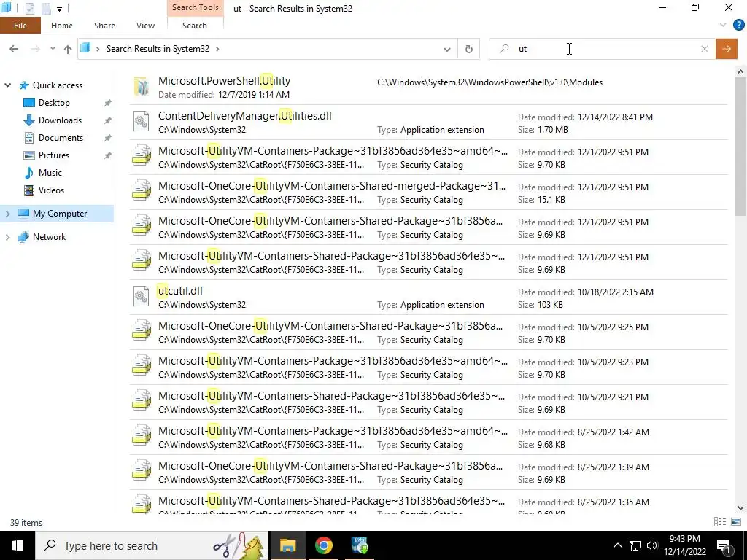
Task: Open address bar history dropdown
Action: [x=447, y=49]
